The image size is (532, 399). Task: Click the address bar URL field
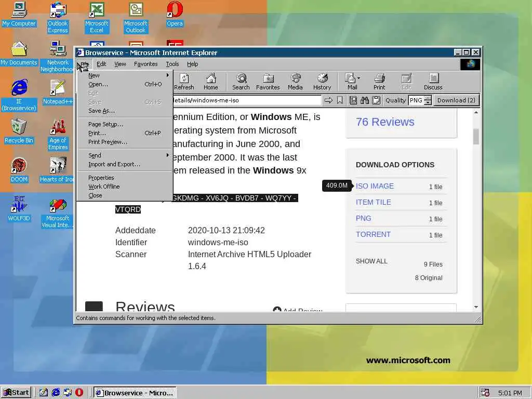tap(247, 100)
